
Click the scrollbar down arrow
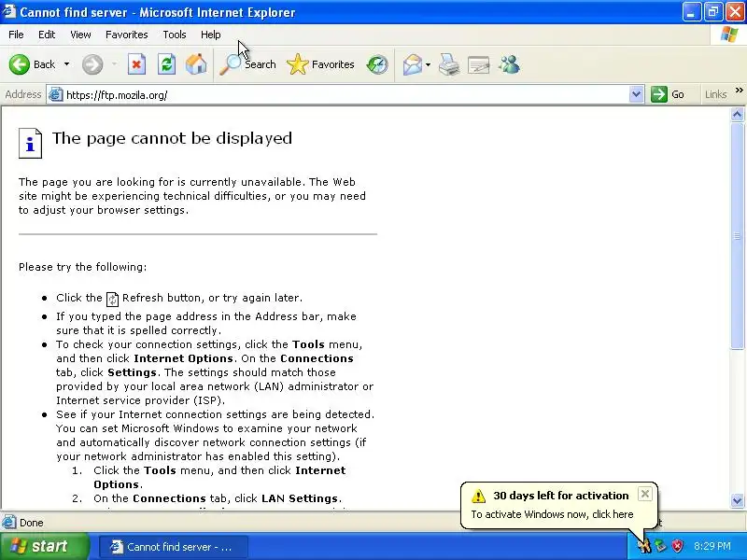coord(737,500)
